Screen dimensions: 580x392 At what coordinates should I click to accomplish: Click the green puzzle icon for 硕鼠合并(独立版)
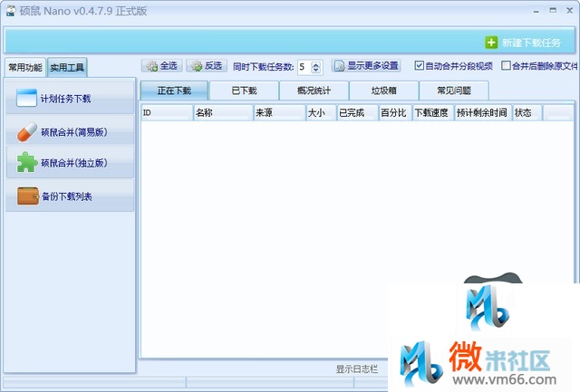pyautogui.click(x=26, y=162)
